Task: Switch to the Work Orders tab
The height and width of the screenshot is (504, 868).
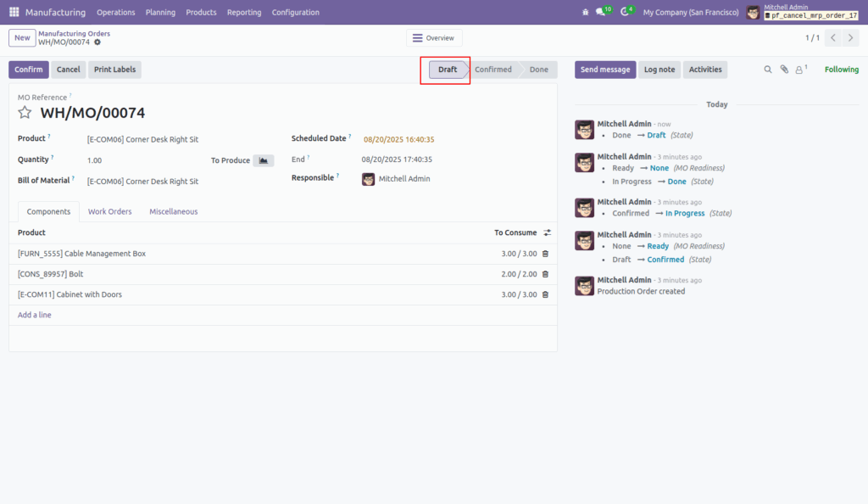Action: point(109,211)
